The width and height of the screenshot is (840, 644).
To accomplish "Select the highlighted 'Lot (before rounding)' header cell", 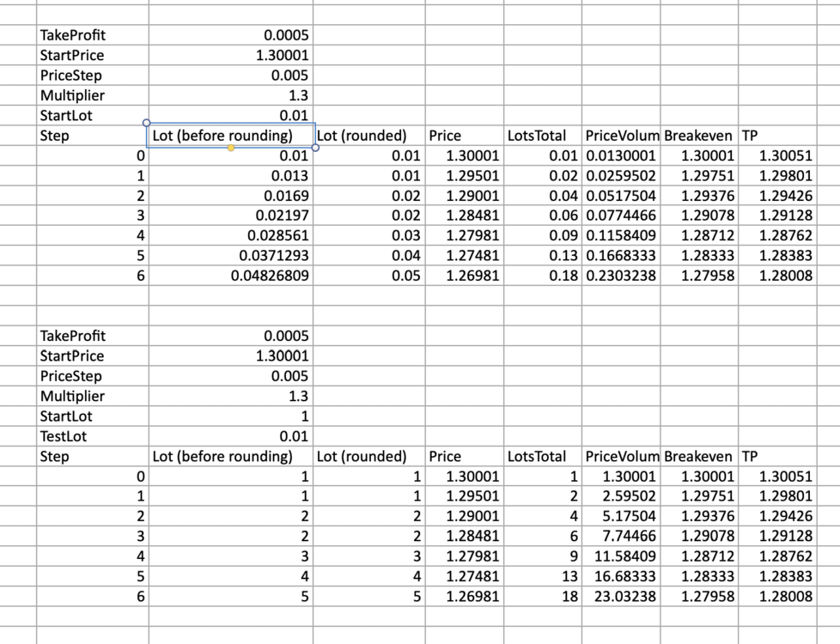I will tap(231, 136).
